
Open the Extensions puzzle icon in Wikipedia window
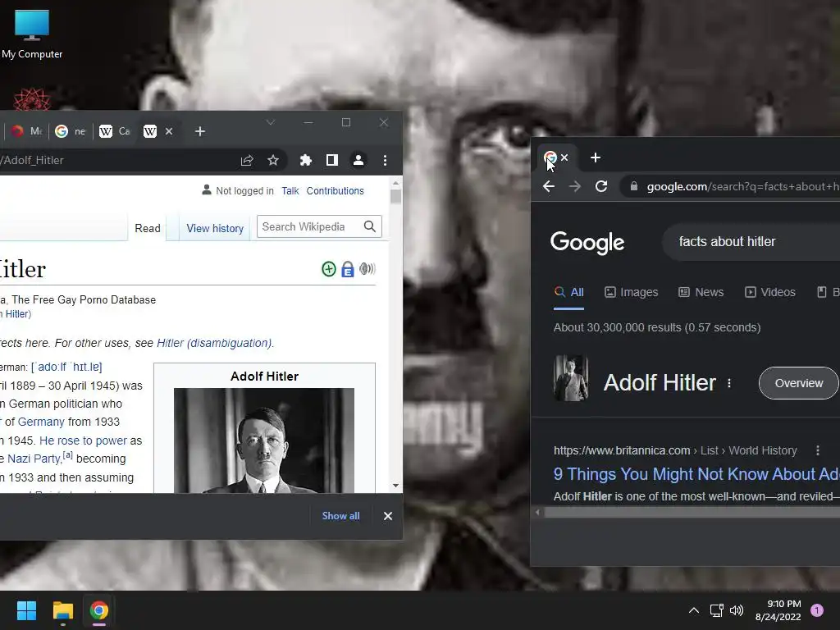click(x=306, y=160)
